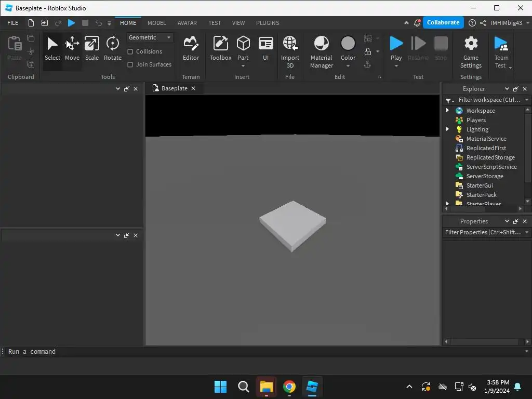Click the Explorer filter funnel icon
The height and width of the screenshot is (399, 532).
click(448, 100)
